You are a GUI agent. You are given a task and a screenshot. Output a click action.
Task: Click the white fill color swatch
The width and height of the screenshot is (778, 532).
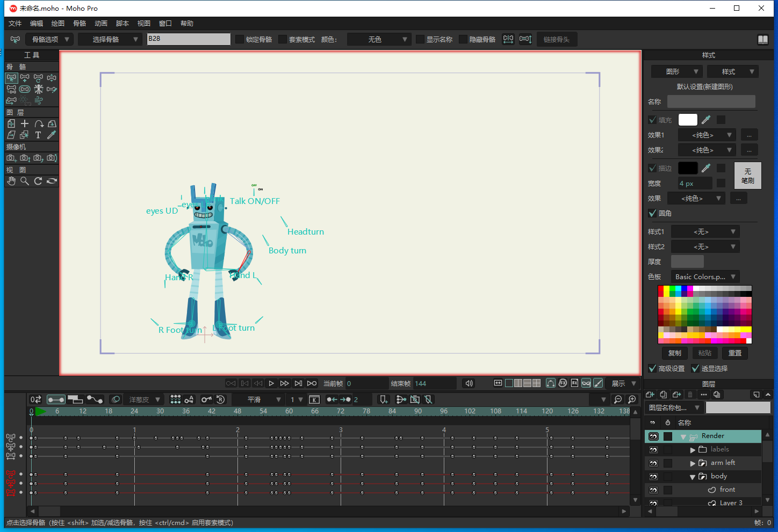click(x=687, y=120)
